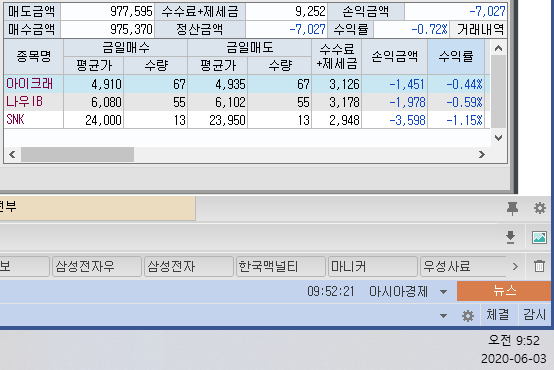Select the 마니커 stock tab
The width and height of the screenshot is (554, 370).
tap(373, 266)
